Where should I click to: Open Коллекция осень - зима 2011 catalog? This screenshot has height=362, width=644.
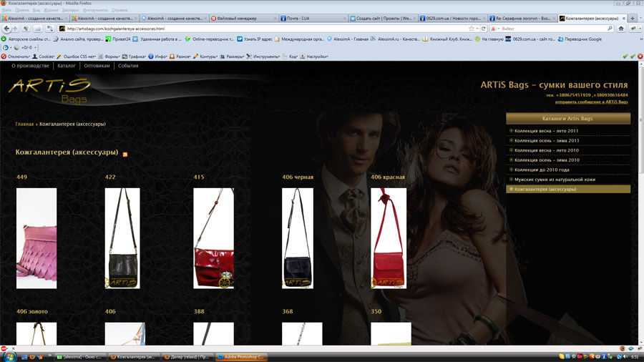547,141
